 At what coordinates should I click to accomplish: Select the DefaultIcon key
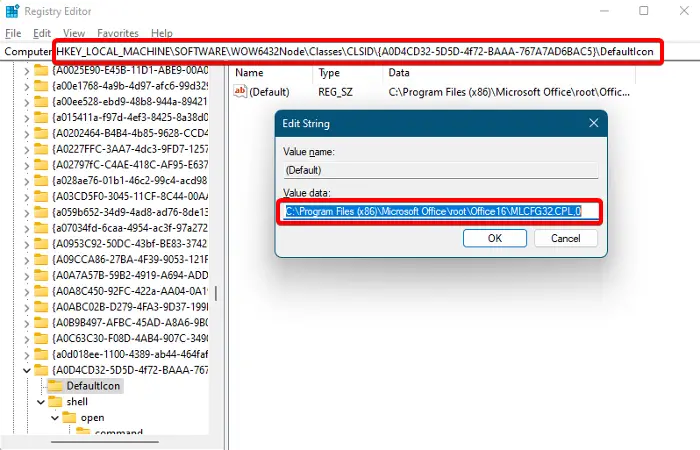(93, 386)
